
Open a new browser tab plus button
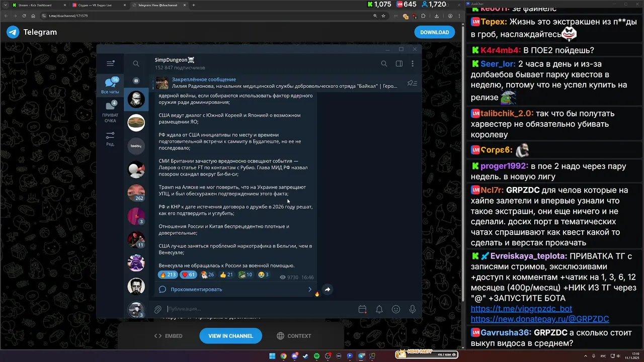[194, 5]
